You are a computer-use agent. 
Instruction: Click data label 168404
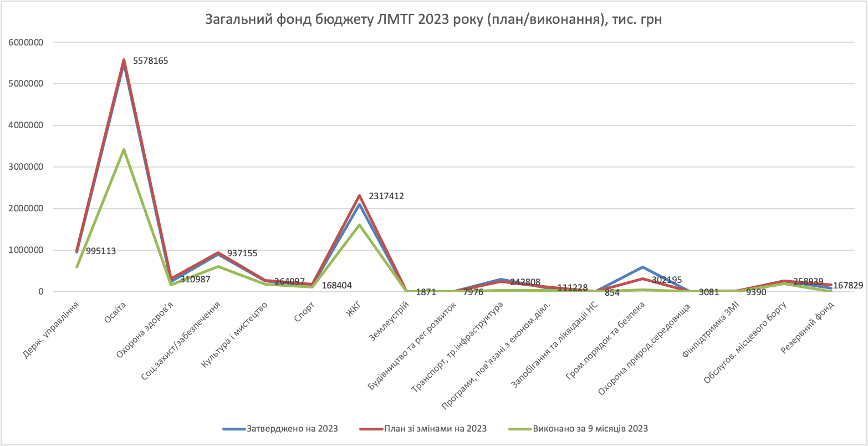336,286
